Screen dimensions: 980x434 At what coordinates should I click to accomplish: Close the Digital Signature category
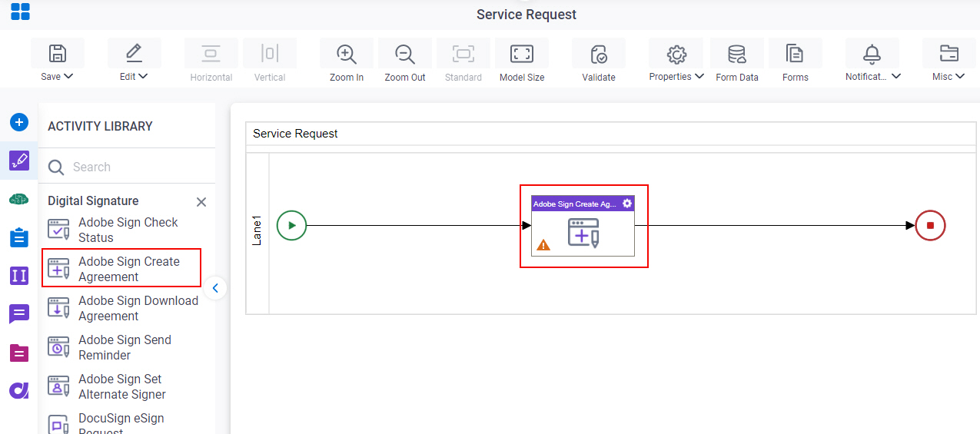(201, 202)
